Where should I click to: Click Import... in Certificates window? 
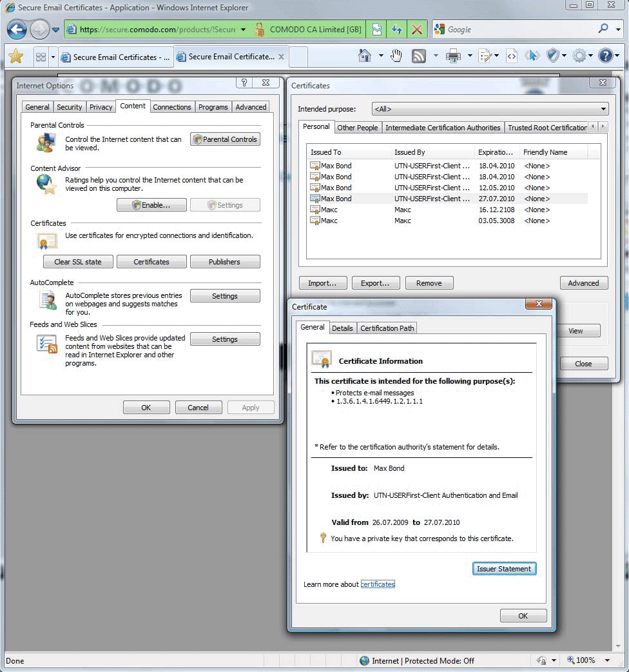coord(323,283)
